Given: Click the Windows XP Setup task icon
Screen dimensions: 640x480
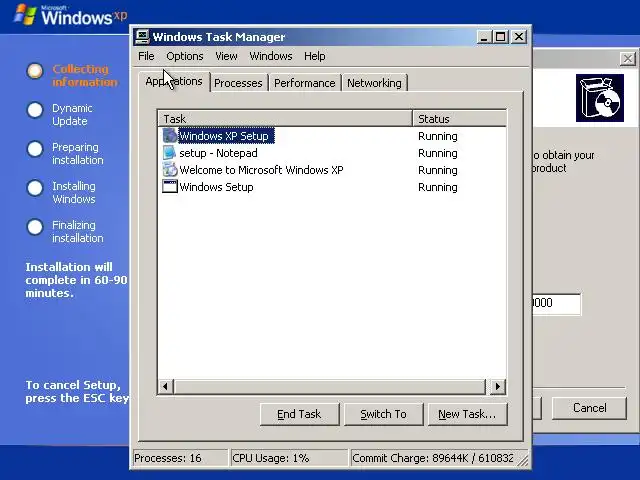Looking at the screenshot, I should (x=170, y=136).
